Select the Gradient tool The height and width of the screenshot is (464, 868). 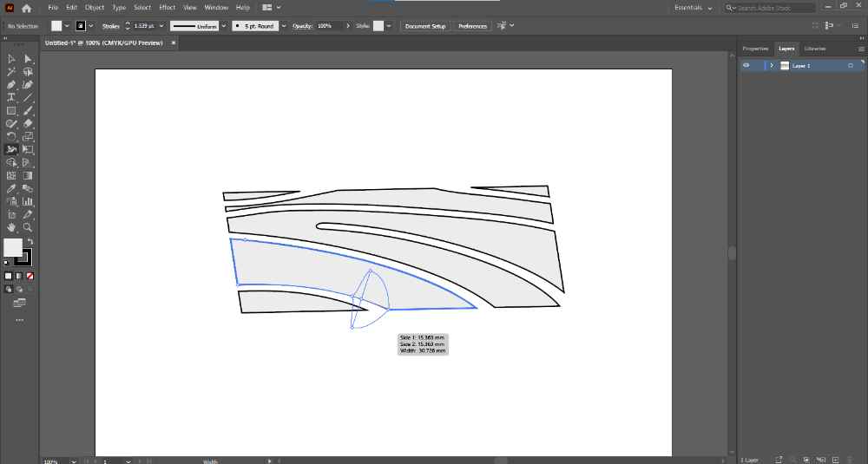[x=28, y=175]
